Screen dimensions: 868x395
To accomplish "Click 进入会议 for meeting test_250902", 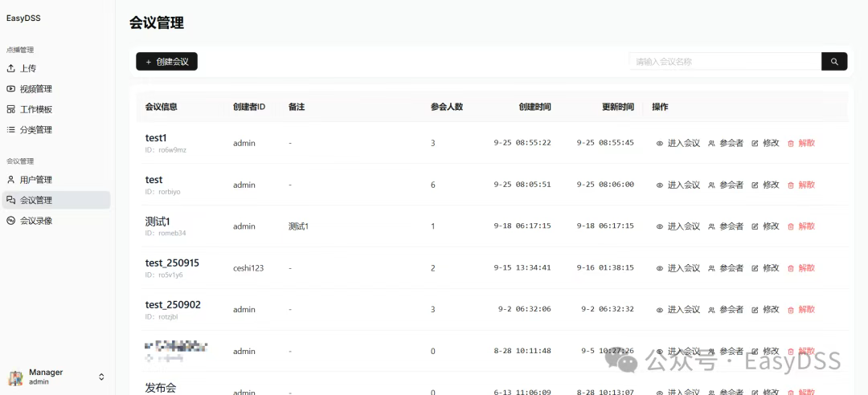I will click(x=678, y=310).
